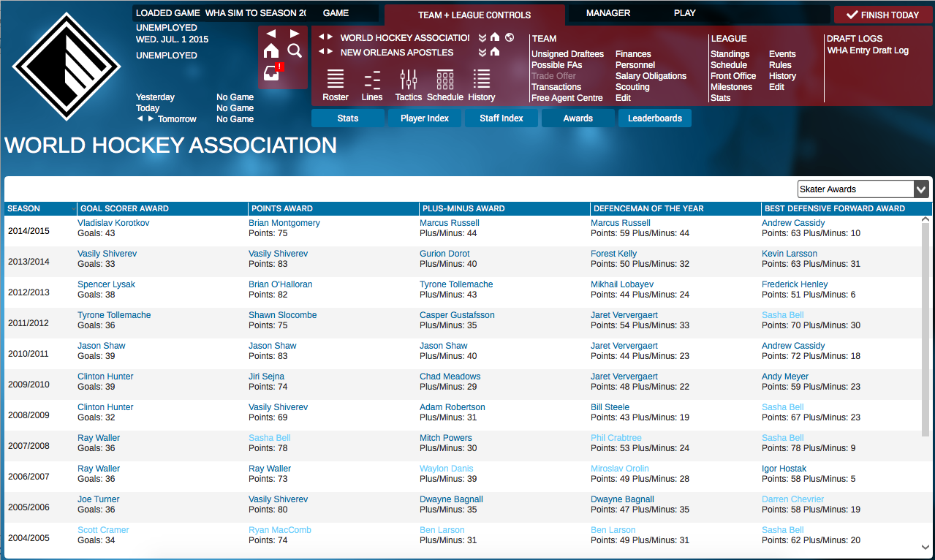Click next day arrow next to Tomorrow
Image resolution: width=935 pixels, height=560 pixels.
151,118
